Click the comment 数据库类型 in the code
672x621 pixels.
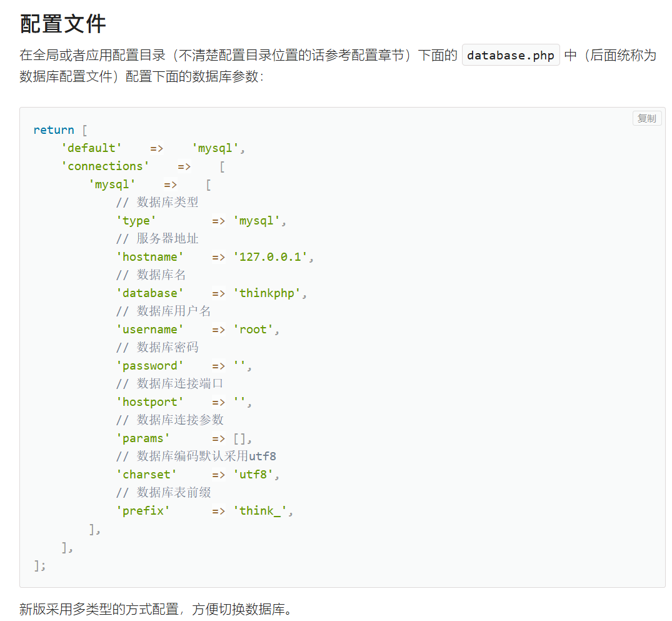pyautogui.click(x=169, y=202)
